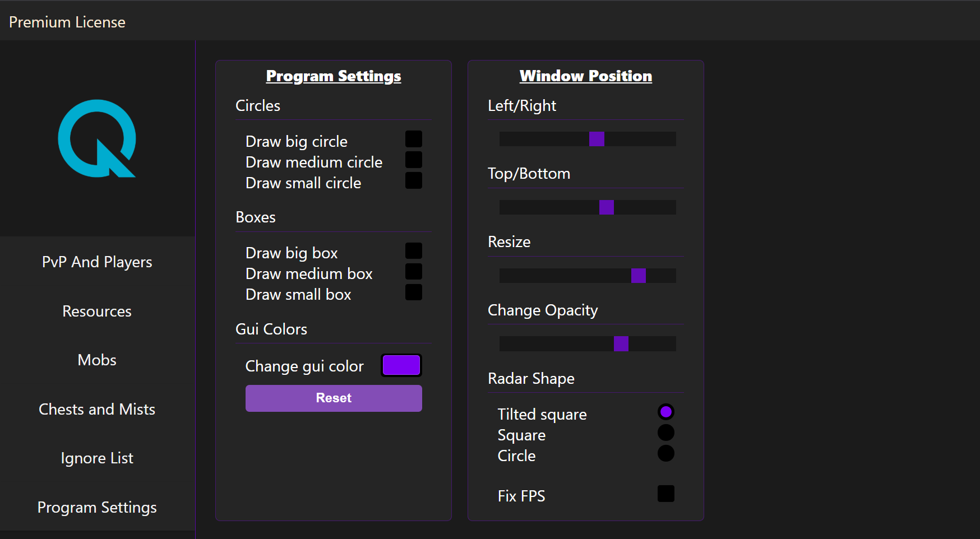The image size is (980, 539).
Task: Open the Mobs section
Action: tap(97, 360)
